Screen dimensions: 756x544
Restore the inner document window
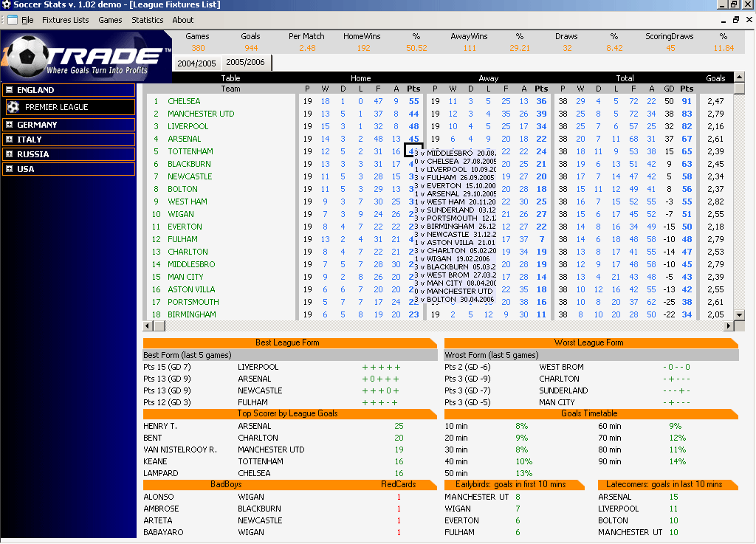(x=736, y=20)
